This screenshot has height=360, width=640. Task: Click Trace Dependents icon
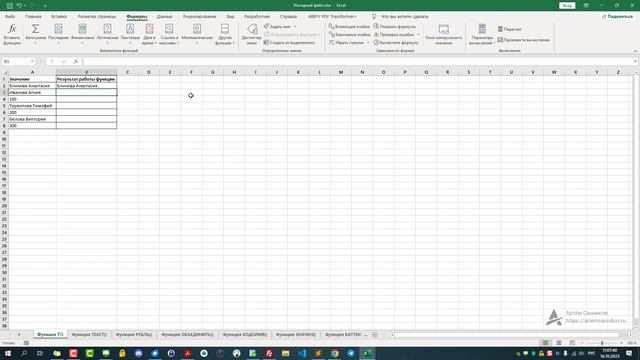click(x=331, y=34)
